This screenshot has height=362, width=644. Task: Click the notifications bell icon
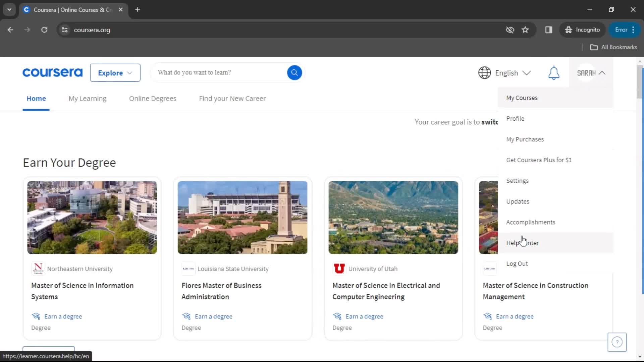(x=553, y=72)
